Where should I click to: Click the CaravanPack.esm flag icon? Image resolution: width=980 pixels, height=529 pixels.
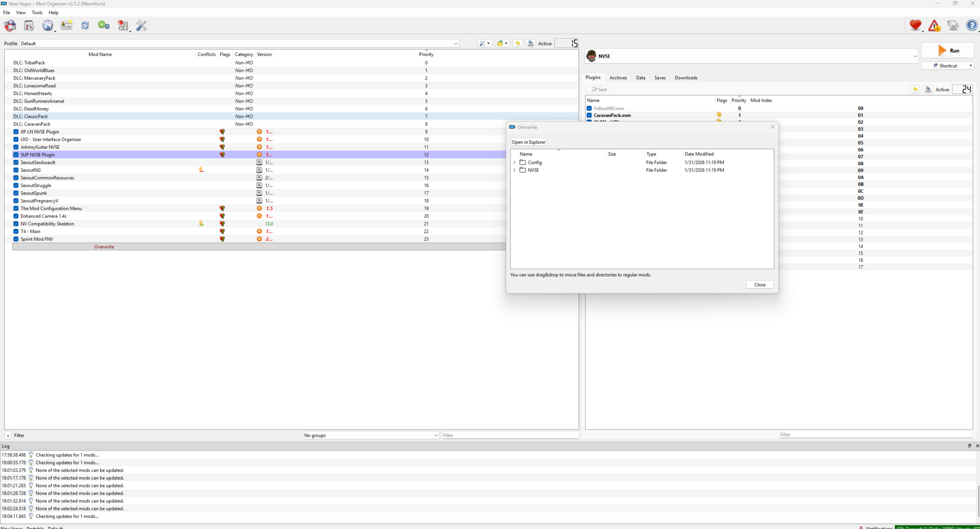[719, 115]
